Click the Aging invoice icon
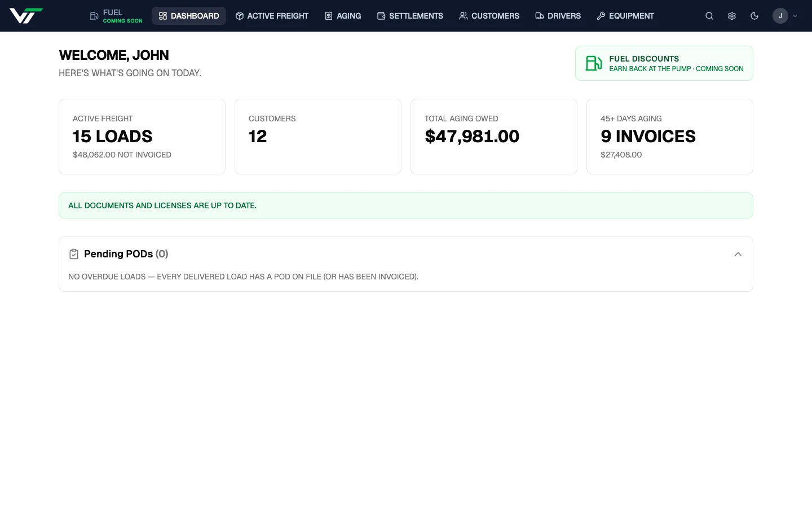The height and width of the screenshot is (508, 812). coord(329,16)
